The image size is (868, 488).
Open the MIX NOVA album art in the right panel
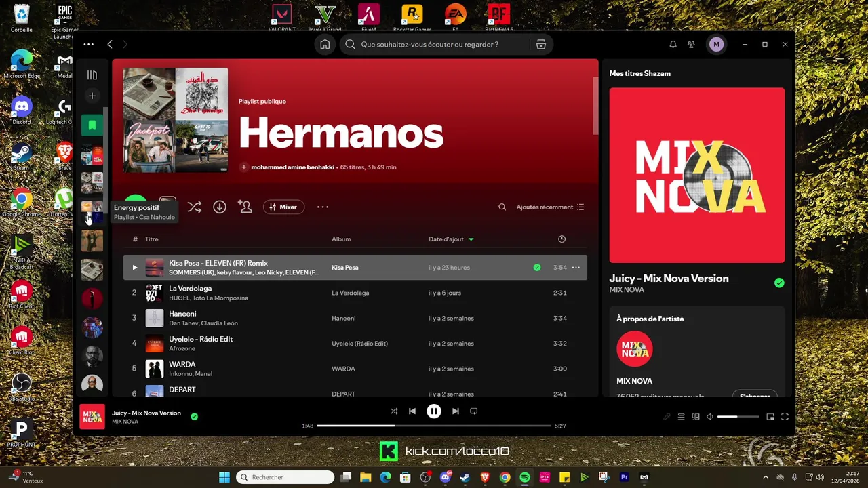point(697,175)
